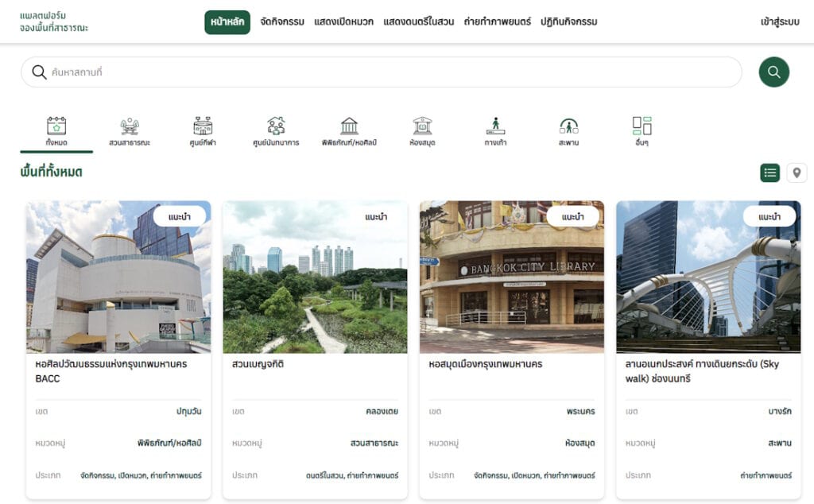
Task: Open the สวนเบญจกิติ card title
Action: [258, 364]
